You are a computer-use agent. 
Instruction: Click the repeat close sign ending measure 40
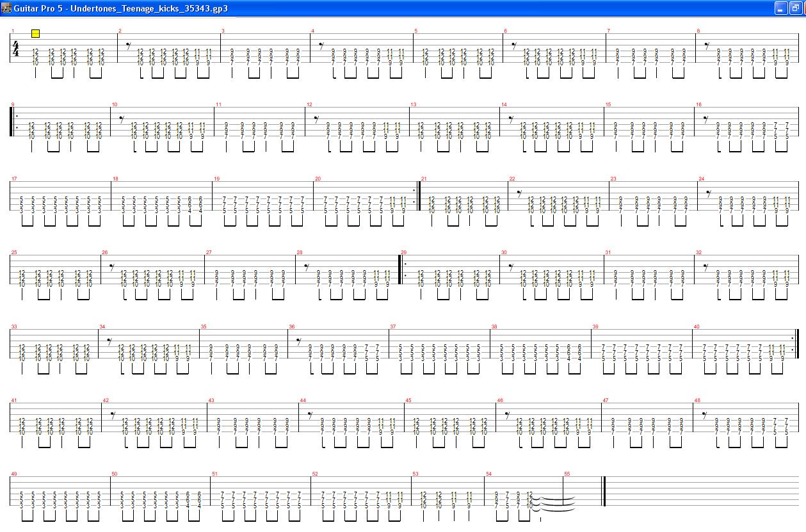coord(796,343)
